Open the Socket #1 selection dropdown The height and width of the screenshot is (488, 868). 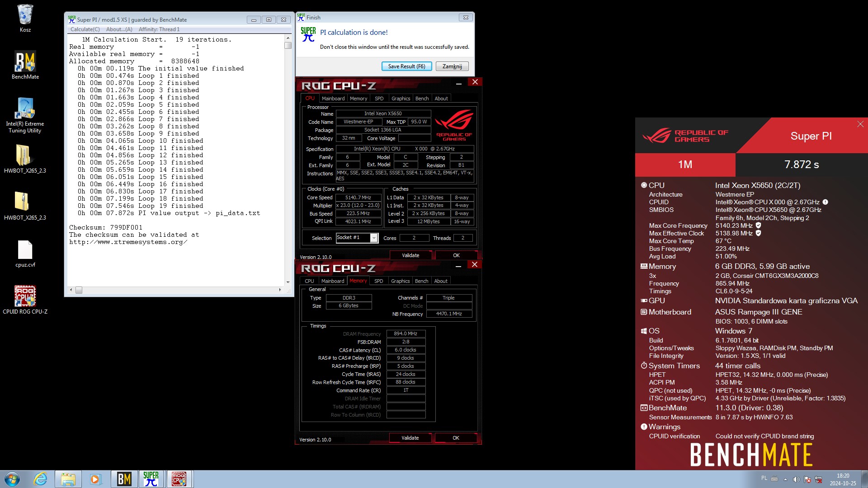[374, 238]
